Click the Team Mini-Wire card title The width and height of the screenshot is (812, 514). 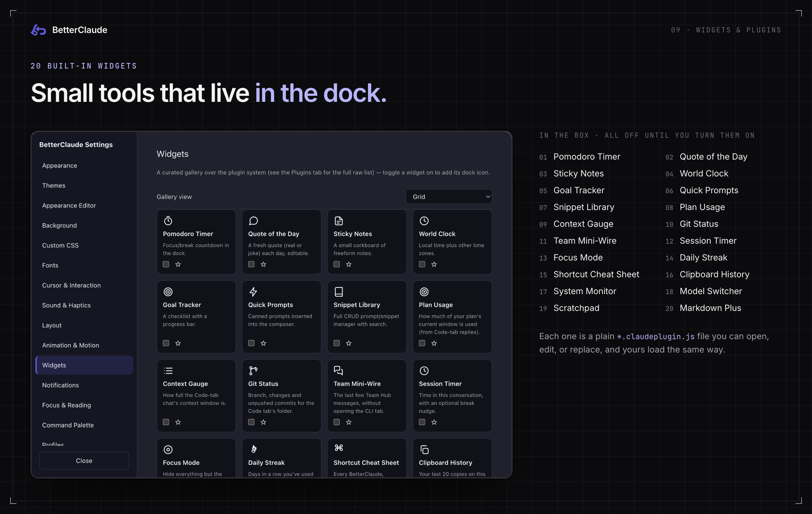tap(357, 384)
